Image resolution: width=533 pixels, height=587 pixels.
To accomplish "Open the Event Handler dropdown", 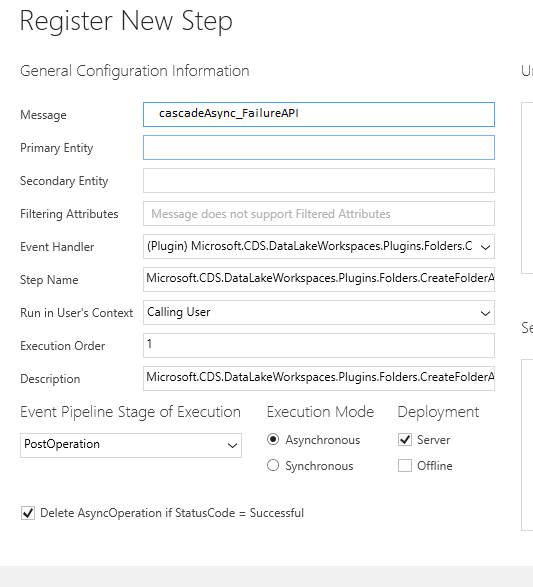I will [x=319, y=246].
